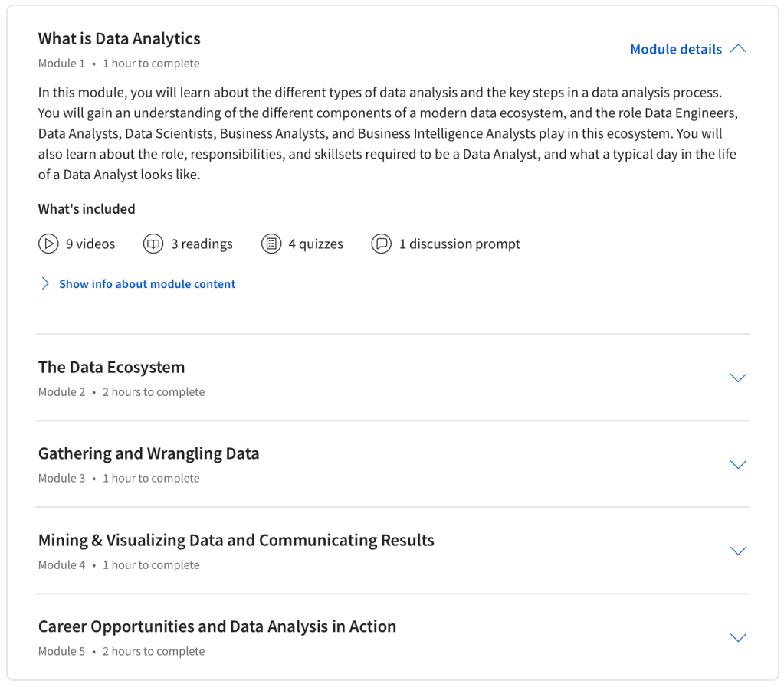The image size is (784, 687).
Task: Click the discussion prompt speech bubble icon
Action: [x=381, y=244]
